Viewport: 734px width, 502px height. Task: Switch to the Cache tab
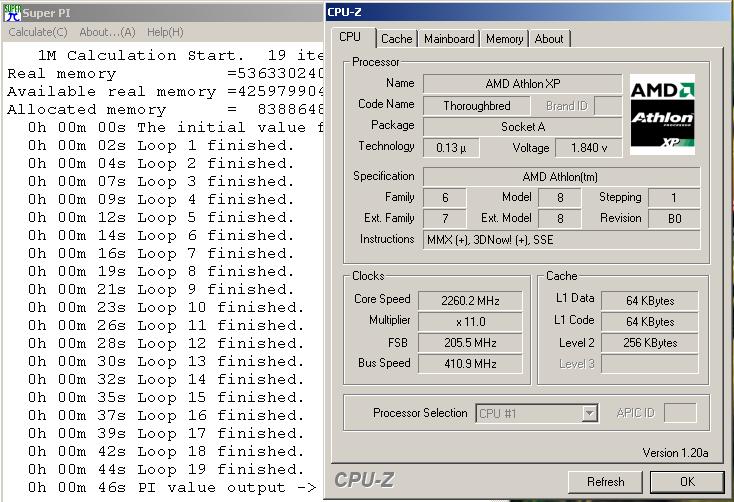(x=396, y=39)
